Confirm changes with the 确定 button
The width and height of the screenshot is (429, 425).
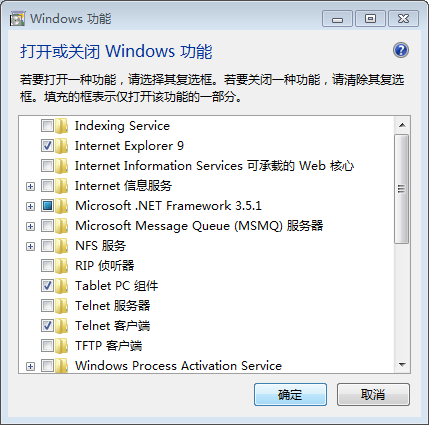pyautogui.click(x=290, y=394)
